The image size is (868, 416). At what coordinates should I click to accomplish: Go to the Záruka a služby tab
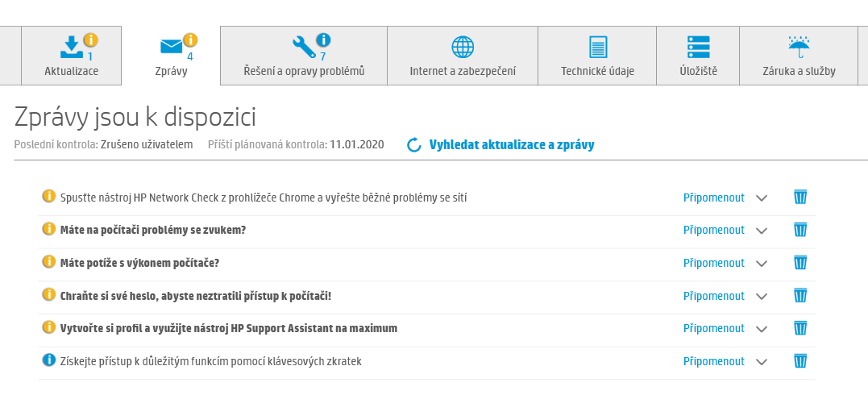[799, 56]
